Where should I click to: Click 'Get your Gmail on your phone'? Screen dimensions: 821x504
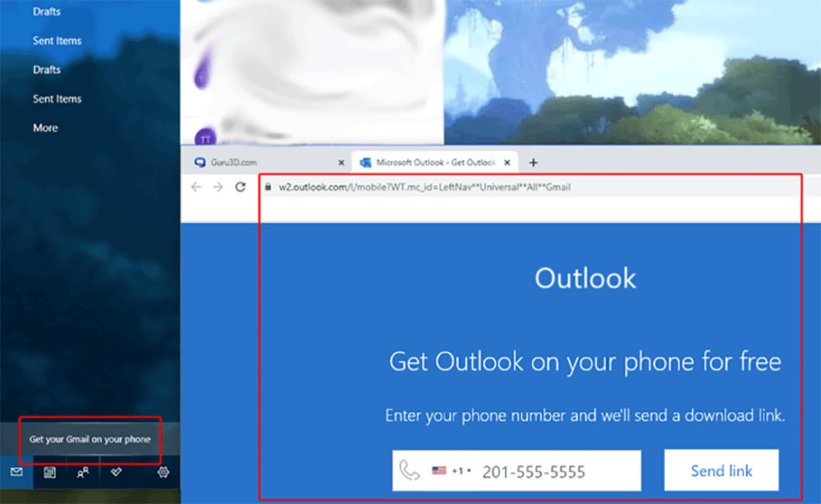click(x=89, y=439)
